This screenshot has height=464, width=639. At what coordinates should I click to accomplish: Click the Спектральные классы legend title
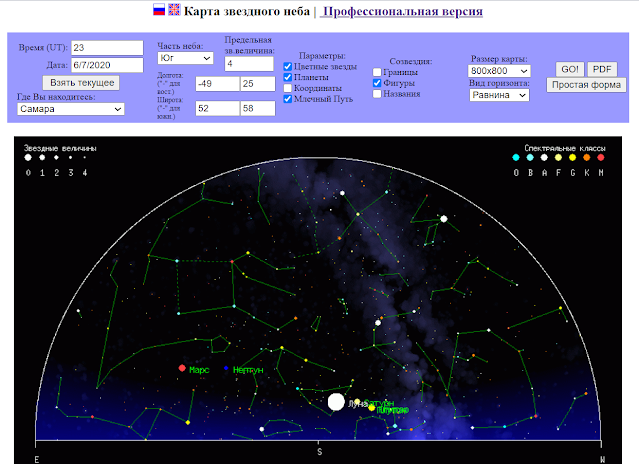tap(565, 148)
